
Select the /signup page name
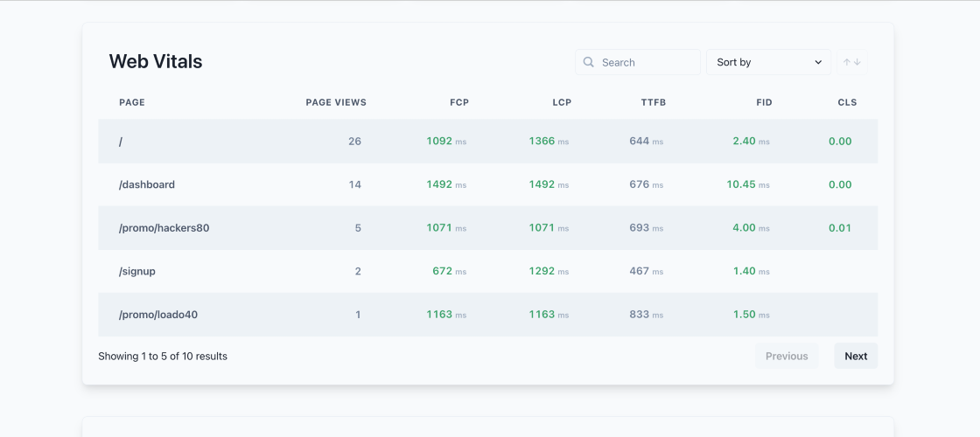(136, 271)
